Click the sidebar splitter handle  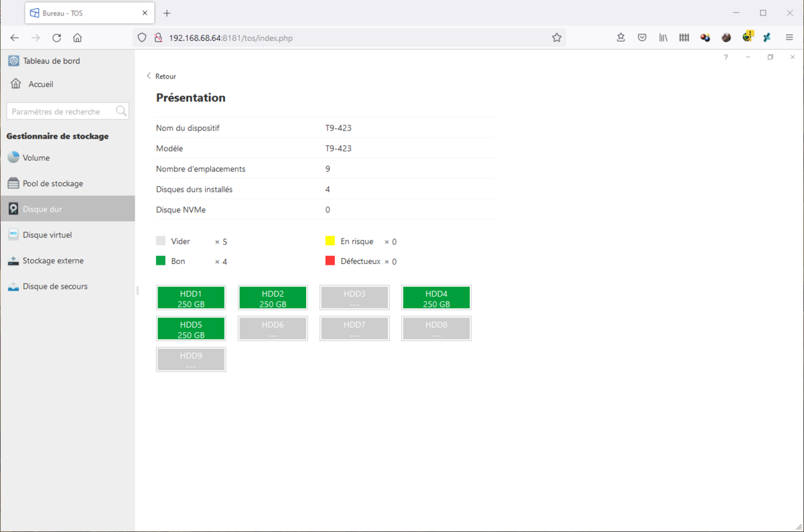point(137,291)
